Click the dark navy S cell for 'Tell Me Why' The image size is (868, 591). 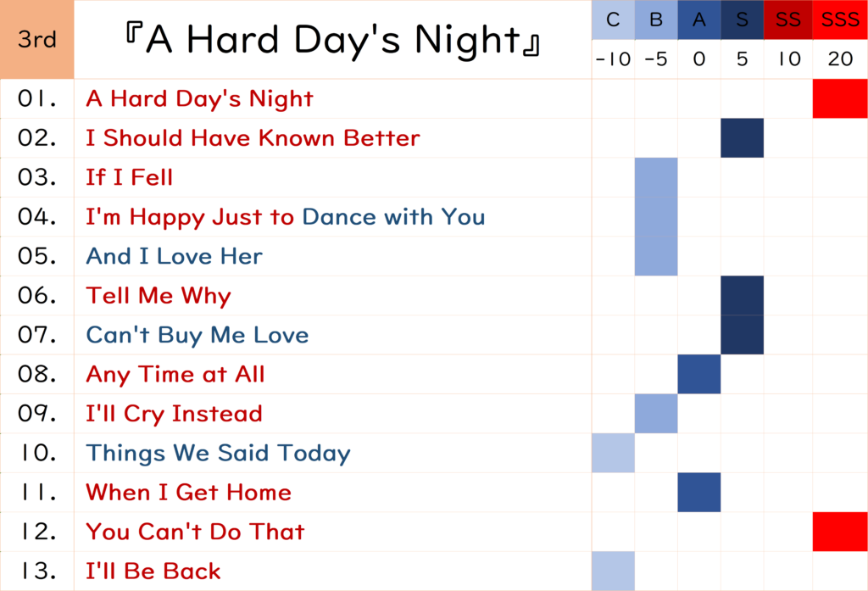click(743, 296)
